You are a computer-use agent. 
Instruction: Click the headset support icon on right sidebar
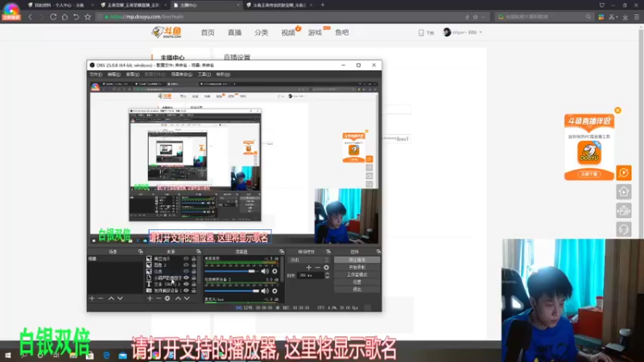point(623,229)
